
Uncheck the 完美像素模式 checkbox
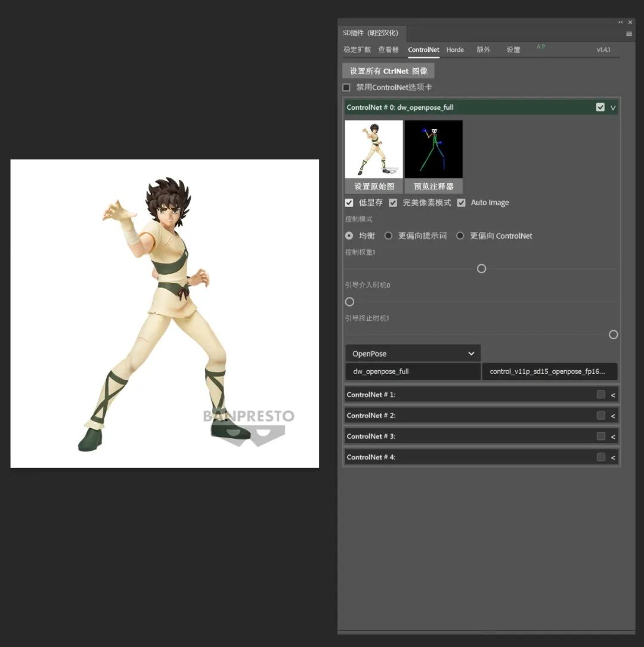tap(393, 203)
